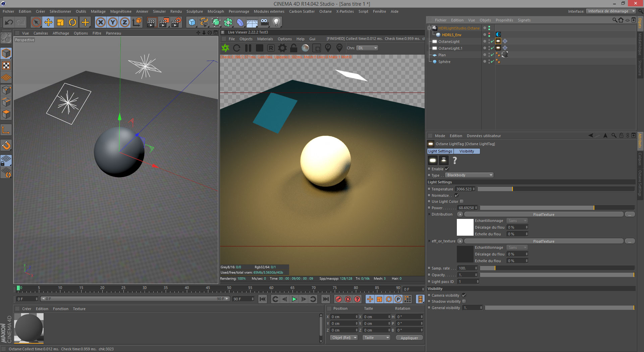Click the white Distribution texture preview swatch
The image size is (644, 352).
click(x=465, y=227)
